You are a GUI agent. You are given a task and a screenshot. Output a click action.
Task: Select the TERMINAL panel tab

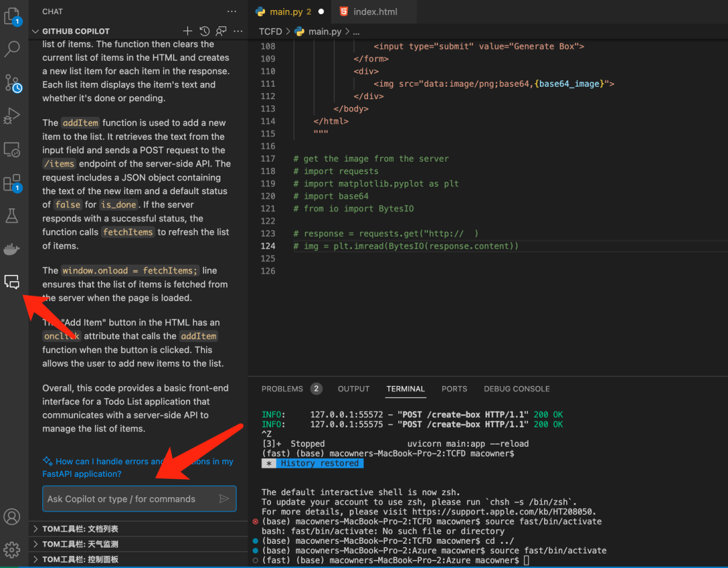pyautogui.click(x=405, y=389)
